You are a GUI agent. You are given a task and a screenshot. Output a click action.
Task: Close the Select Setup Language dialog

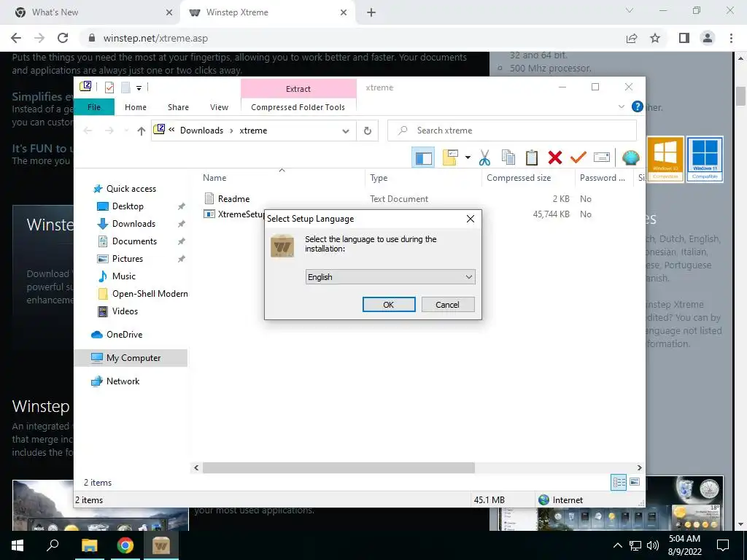[x=471, y=219]
